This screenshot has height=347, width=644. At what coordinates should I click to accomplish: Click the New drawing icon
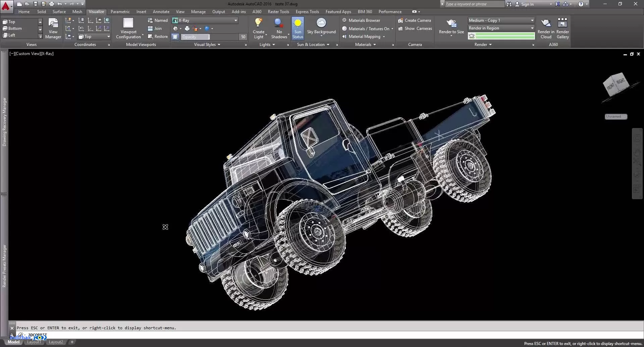pos(19,4)
